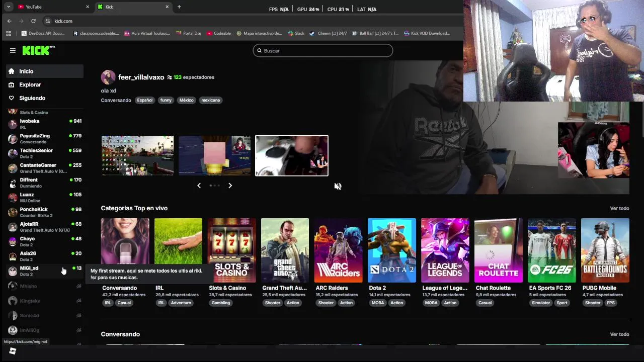Open DevDocs API bookmark
The image size is (644, 362).
click(x=43, y=33)
